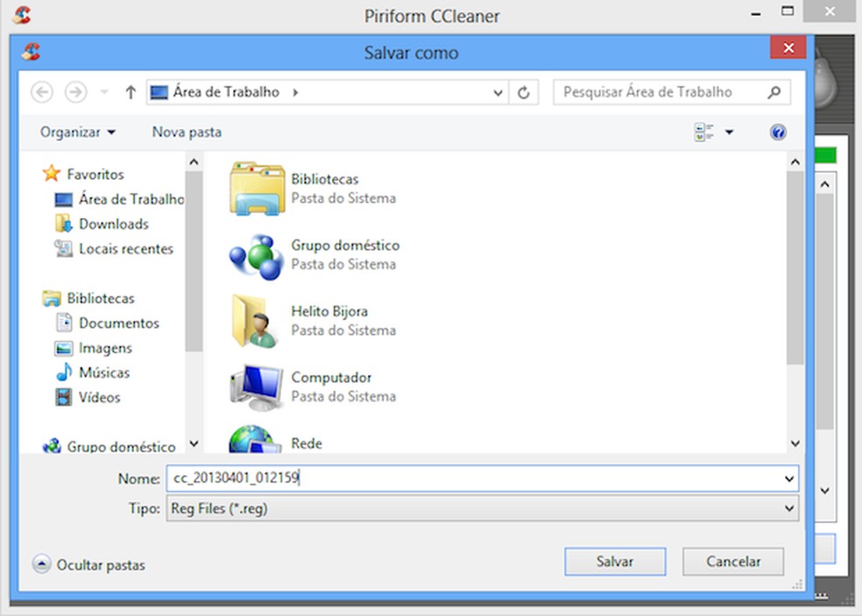Click the Imagens picture icon
Viewport: 862px width, 616px height.
point(63,348)
